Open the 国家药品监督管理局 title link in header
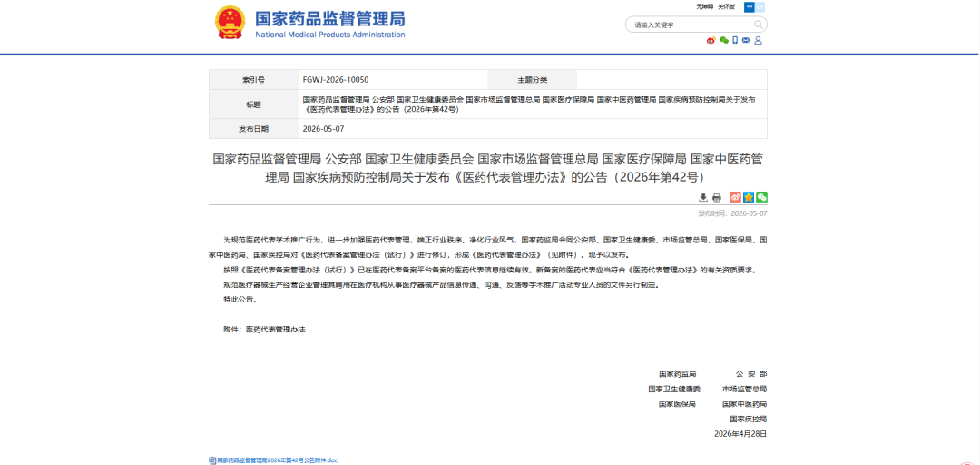This screenshot has width=980, height=465. click(x=330, y=17)
